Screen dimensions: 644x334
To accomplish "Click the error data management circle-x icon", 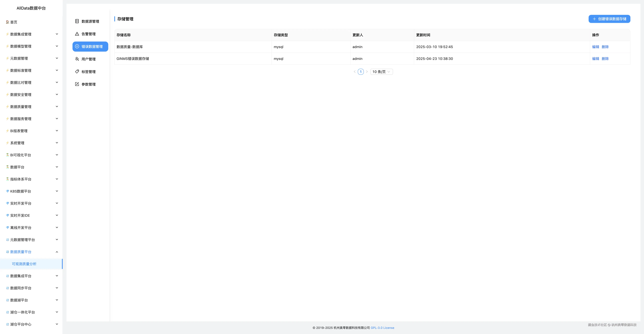I will coord(77,46).
